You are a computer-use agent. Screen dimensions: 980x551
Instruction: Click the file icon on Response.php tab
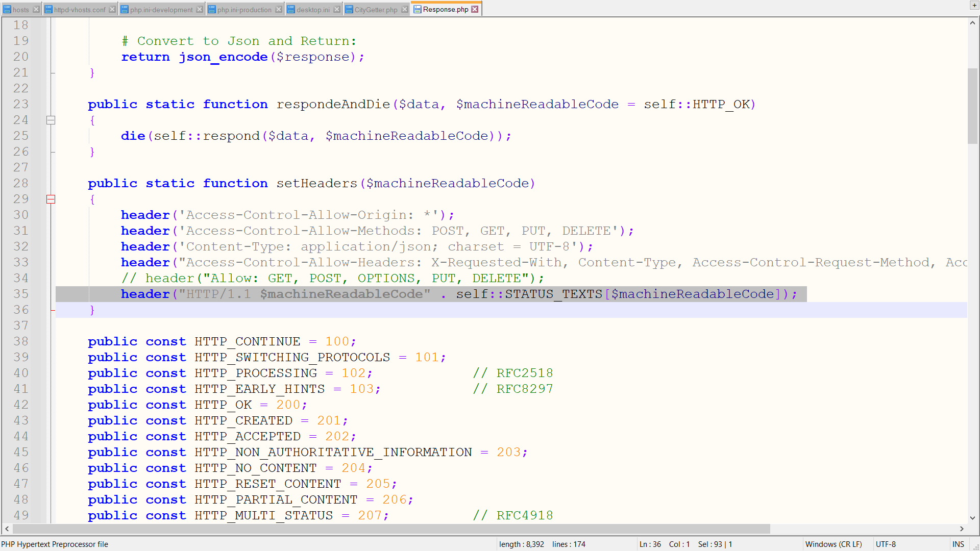click(418, 9)
